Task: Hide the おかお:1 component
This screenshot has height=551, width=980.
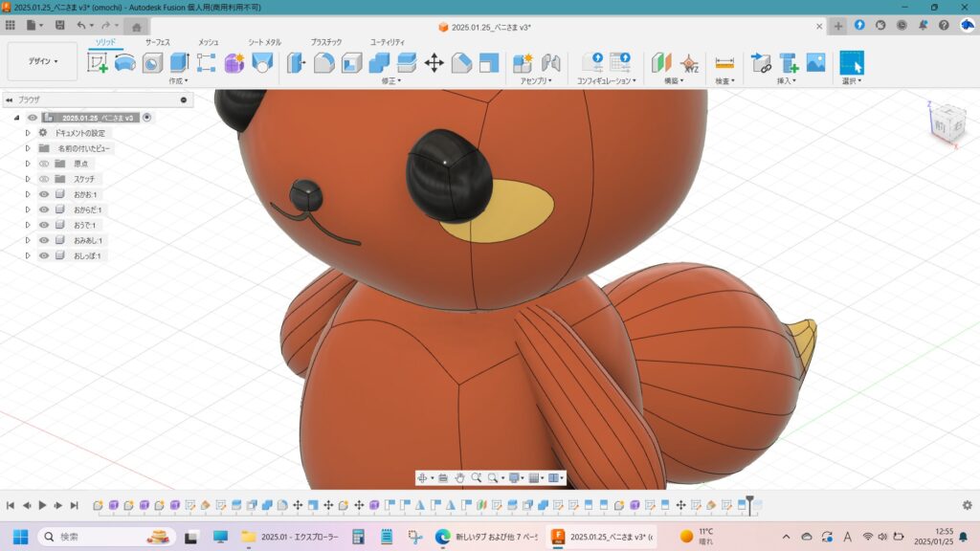Action: 44,194
